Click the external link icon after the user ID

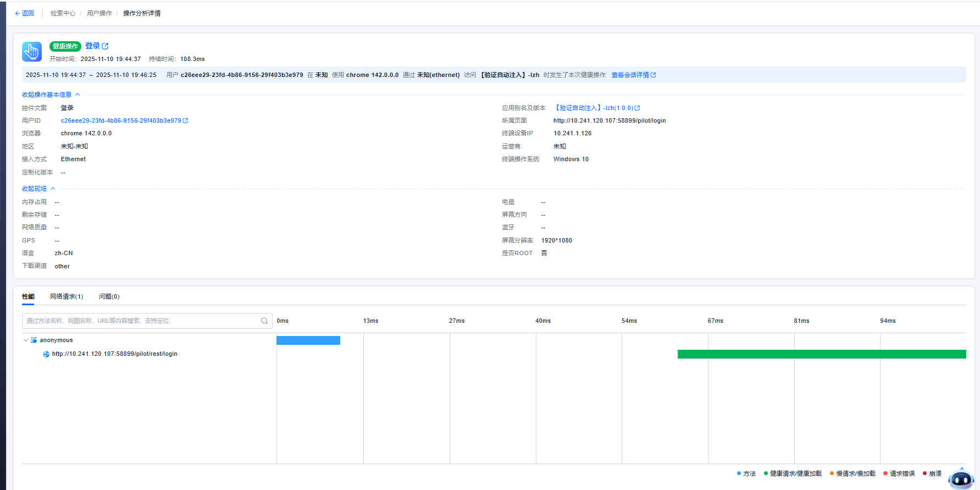tap(186, 120)
